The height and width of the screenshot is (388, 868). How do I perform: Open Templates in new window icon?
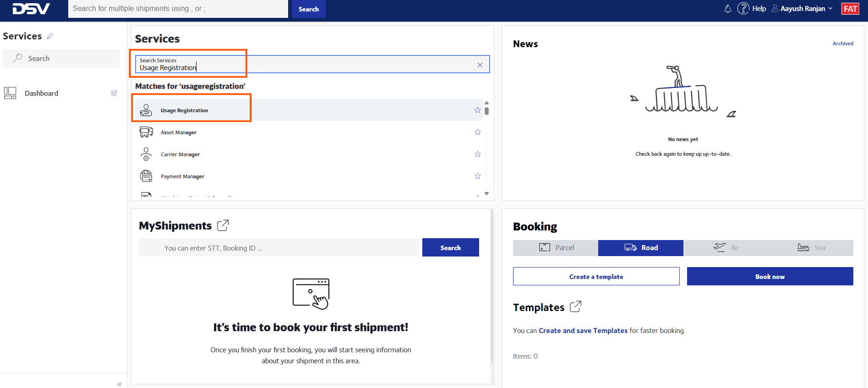coord(576,307)
